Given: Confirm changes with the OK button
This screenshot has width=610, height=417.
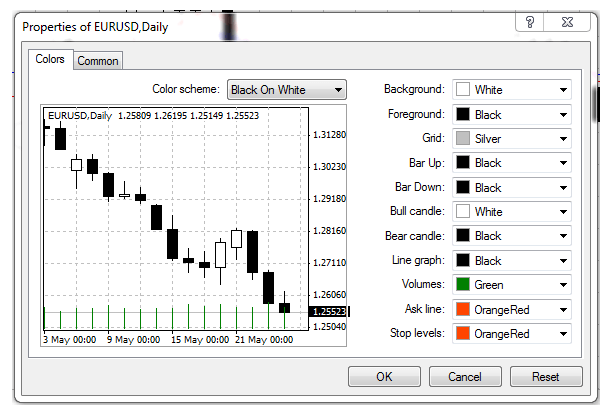Looking at the screenshot, I should pos(384,377).
